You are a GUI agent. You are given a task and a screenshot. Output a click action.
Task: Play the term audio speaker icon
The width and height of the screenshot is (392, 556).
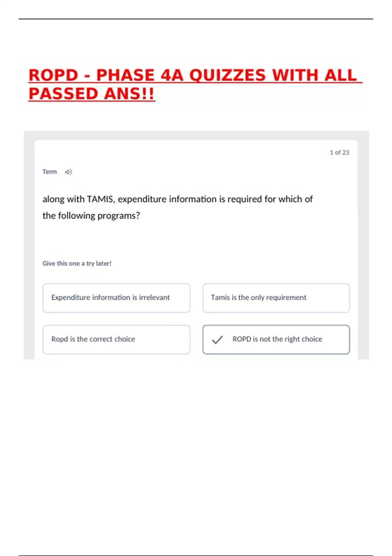[68, 172]
